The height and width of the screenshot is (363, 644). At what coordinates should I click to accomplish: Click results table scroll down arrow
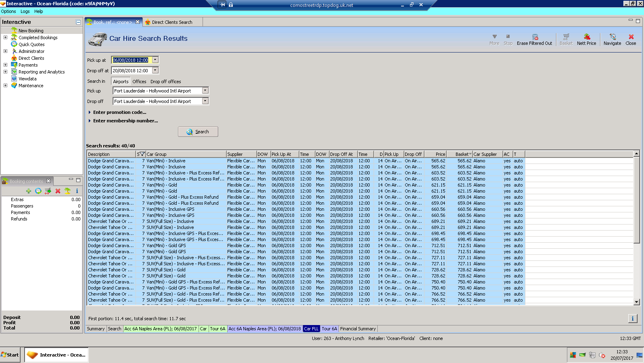[637, 302]
